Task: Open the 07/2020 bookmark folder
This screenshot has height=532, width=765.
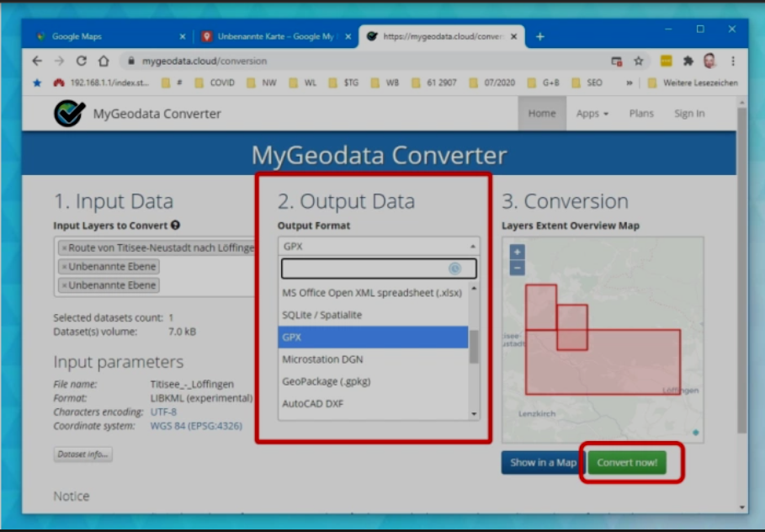Action: click(x=491, y=83)
